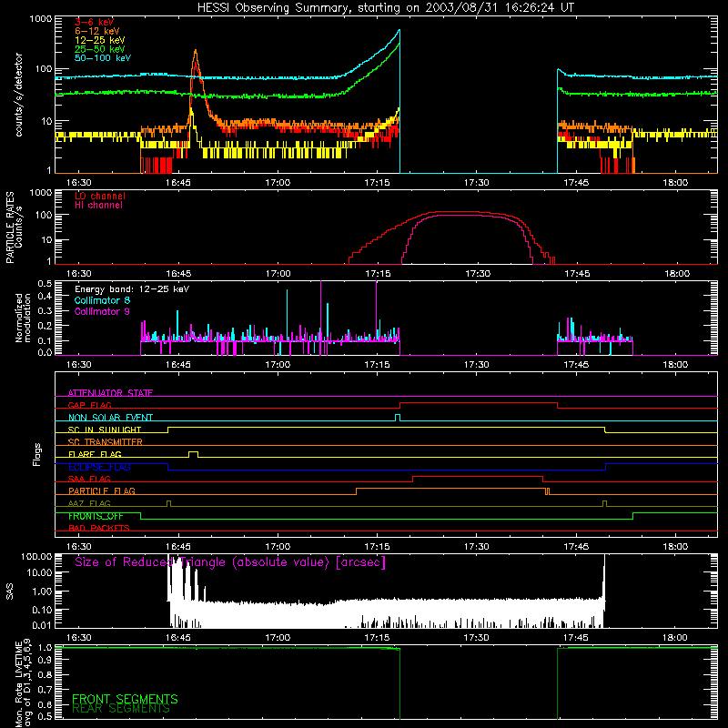Click the SC TRANSMITTER flag label
728x728 pixels.
pyautogui.click(x=106, y=442)
